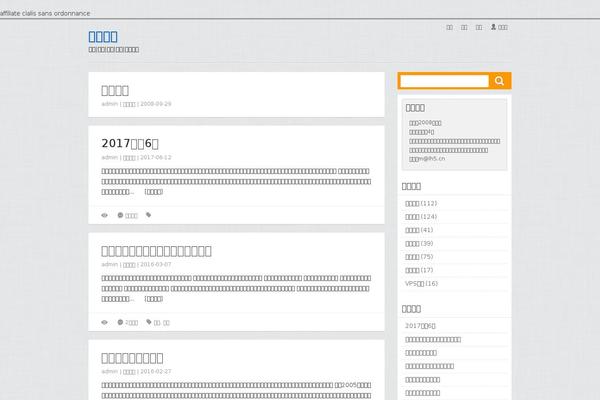Viewport: 600px width, 400px height.
Task: Select sidebar category with count (41)
Action: [419, 230]
